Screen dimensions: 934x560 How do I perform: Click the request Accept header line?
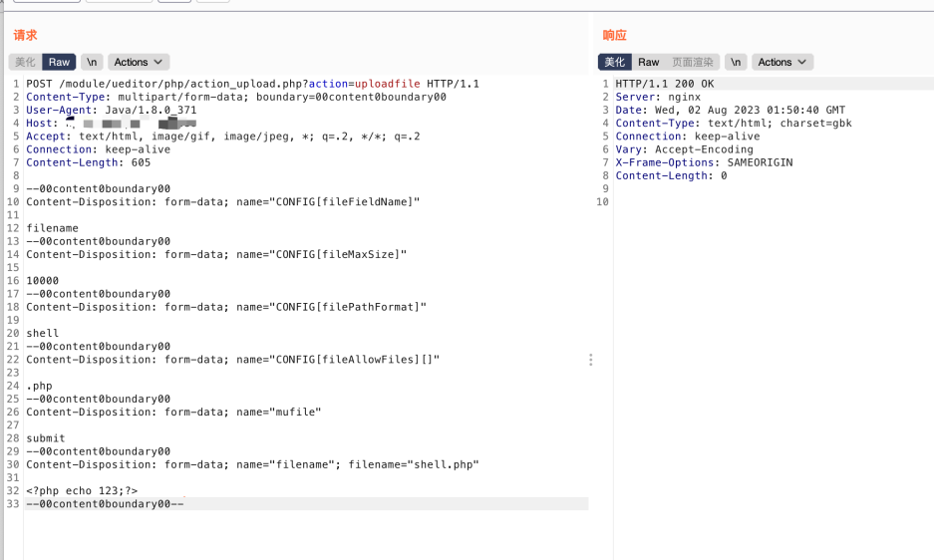[222, 137]
